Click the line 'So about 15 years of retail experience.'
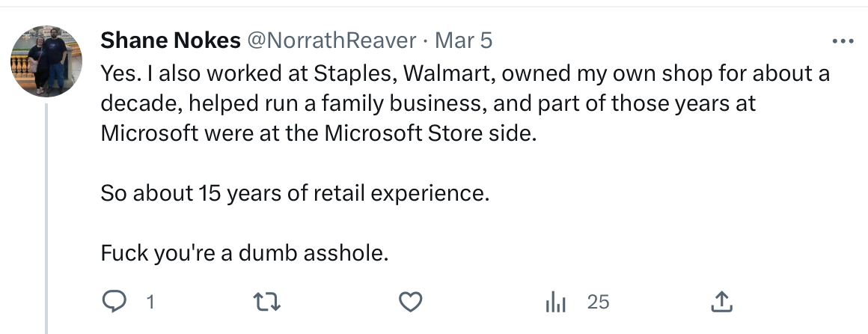868x334 pixels. [x=295, y=193]
